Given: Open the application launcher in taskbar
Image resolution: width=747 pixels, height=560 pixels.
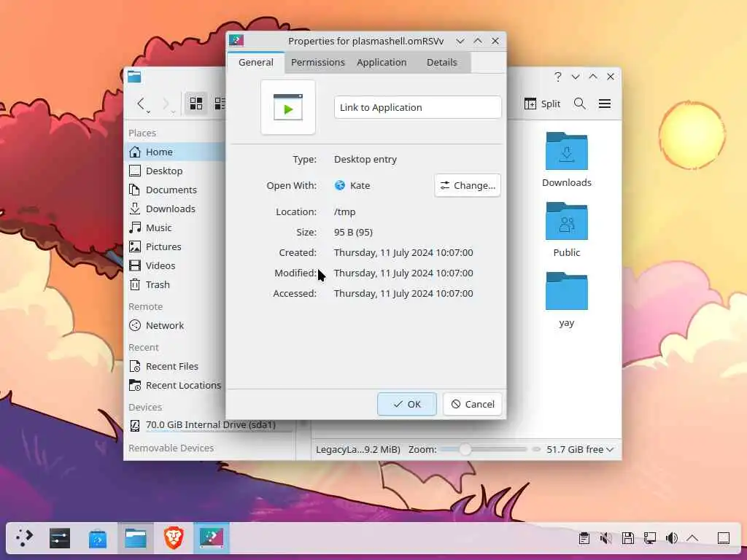Looking at the screenshot, I should pos(24,538).
